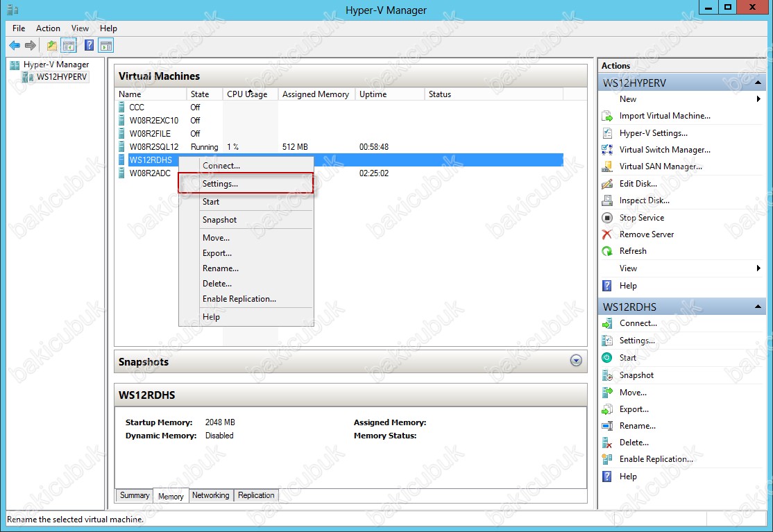Viewport: 773px width, 532px height.
Task: Click the Inspect Disk icon
Action: (x=607, y=200)
